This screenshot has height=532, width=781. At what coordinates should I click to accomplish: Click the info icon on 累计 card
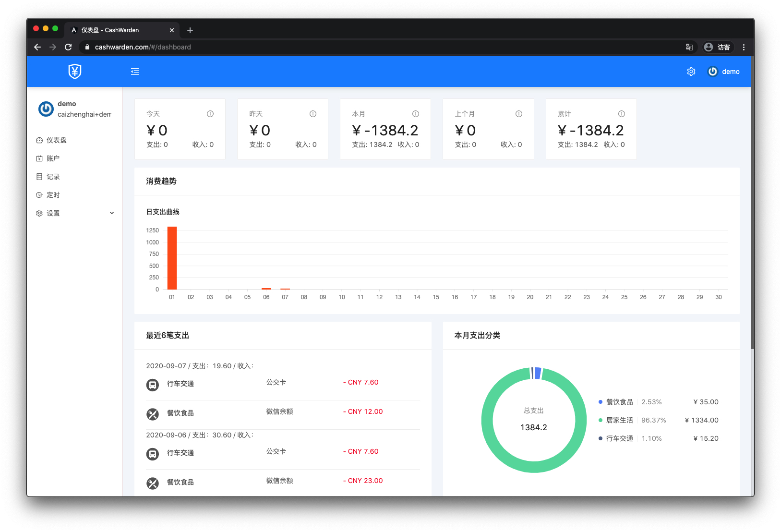[x=622, y=114]
